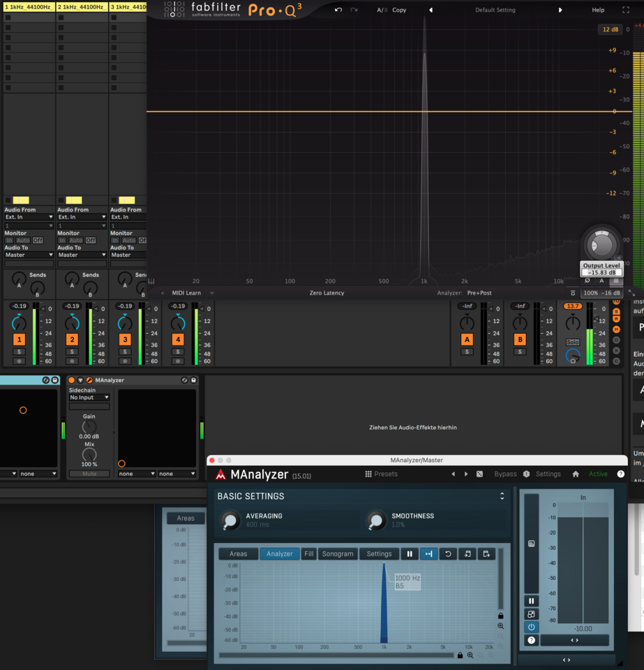The width and height of the screenshot is (644, 670).
Task: Go to previous preset in Pro-Q 3
Action: click(430, 10)
